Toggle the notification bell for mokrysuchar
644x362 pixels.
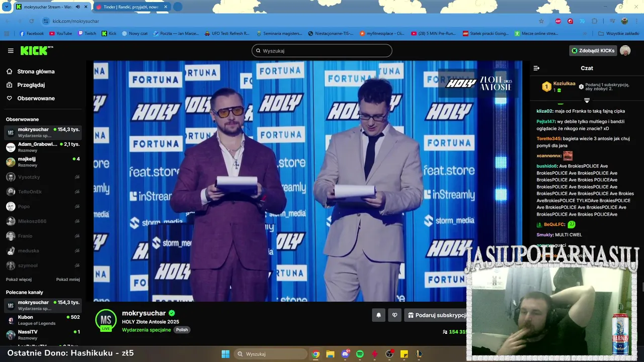378,315
